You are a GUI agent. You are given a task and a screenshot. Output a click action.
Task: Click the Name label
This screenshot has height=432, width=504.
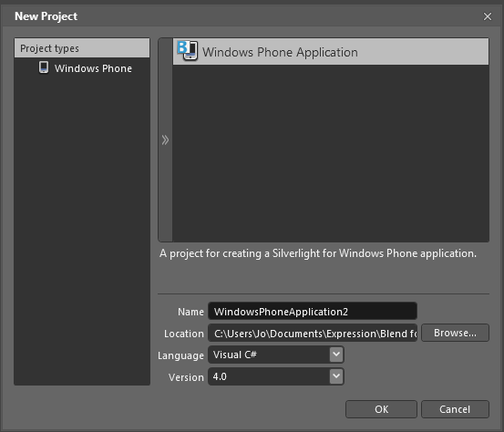coord(190,312)
